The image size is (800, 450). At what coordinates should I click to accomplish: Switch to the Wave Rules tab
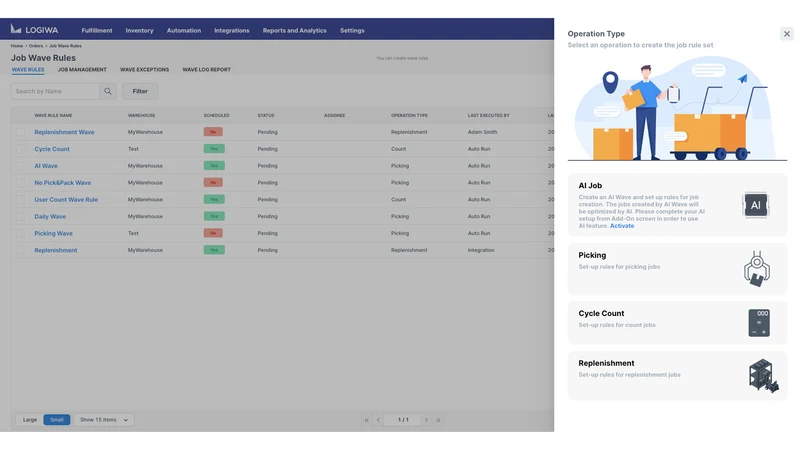pos(28,69)
